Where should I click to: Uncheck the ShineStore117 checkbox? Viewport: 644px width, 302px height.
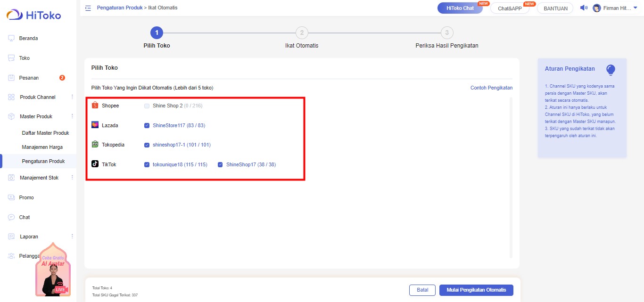[x=147, y=125]
